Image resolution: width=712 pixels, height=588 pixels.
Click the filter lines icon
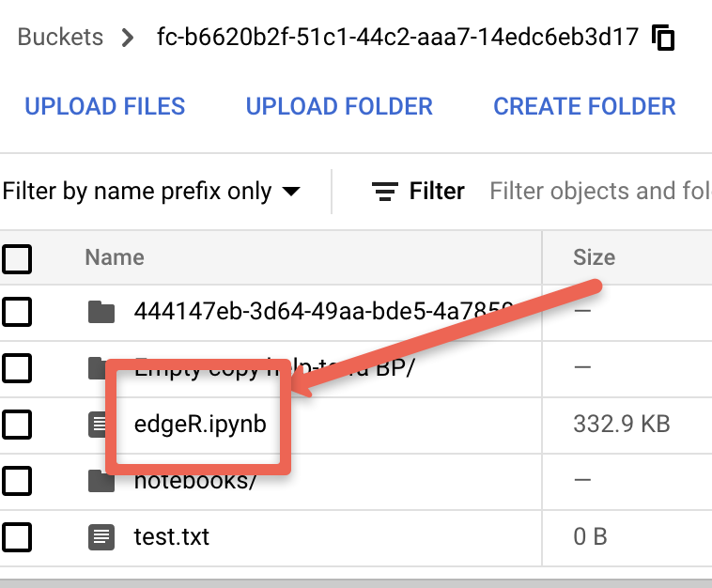tap(385, 192)
